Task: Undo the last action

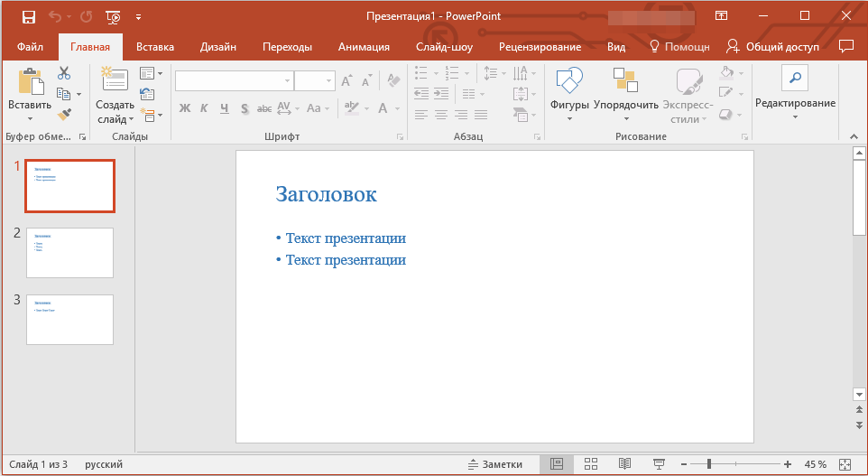Action: [x=55, y=16]
